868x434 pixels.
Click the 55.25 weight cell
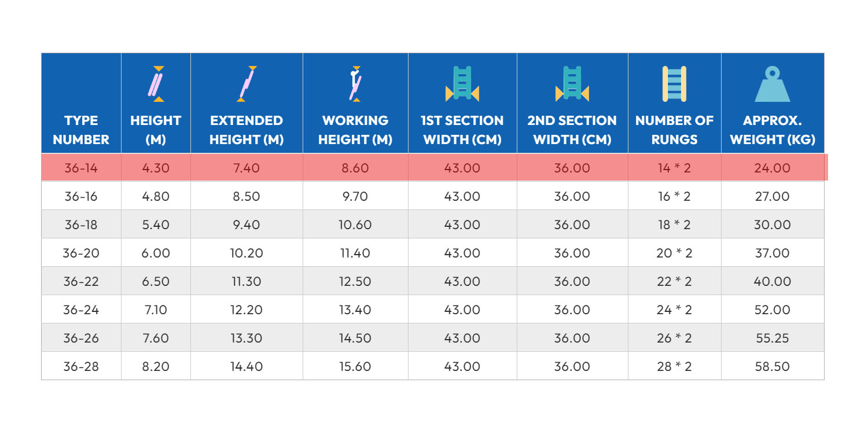click(x=772, y=339)
